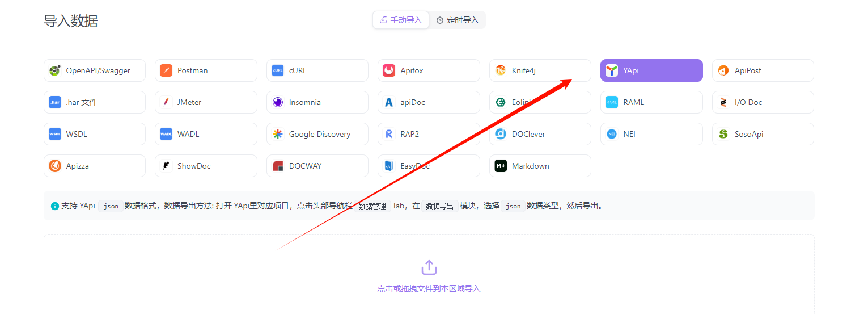Choose the 'Markdown' import format label
The image size is (868, 314).
531,166
